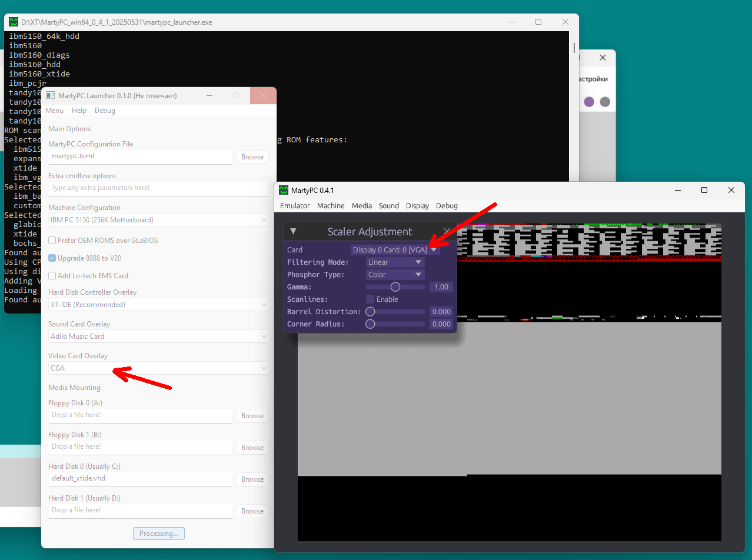Click the Floppy Disk 1 file field

click(x=141, y=447)
